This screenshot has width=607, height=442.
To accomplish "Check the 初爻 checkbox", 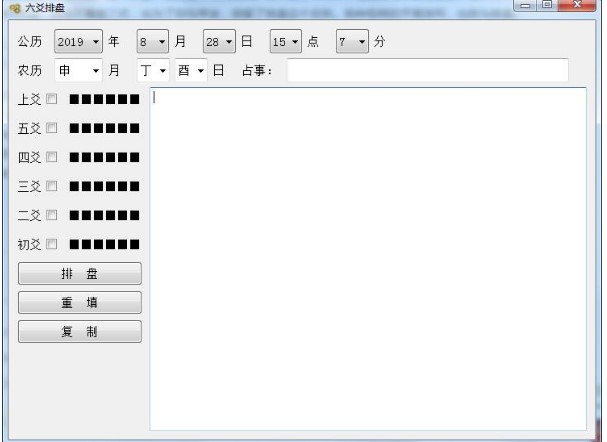I will 51,244.
